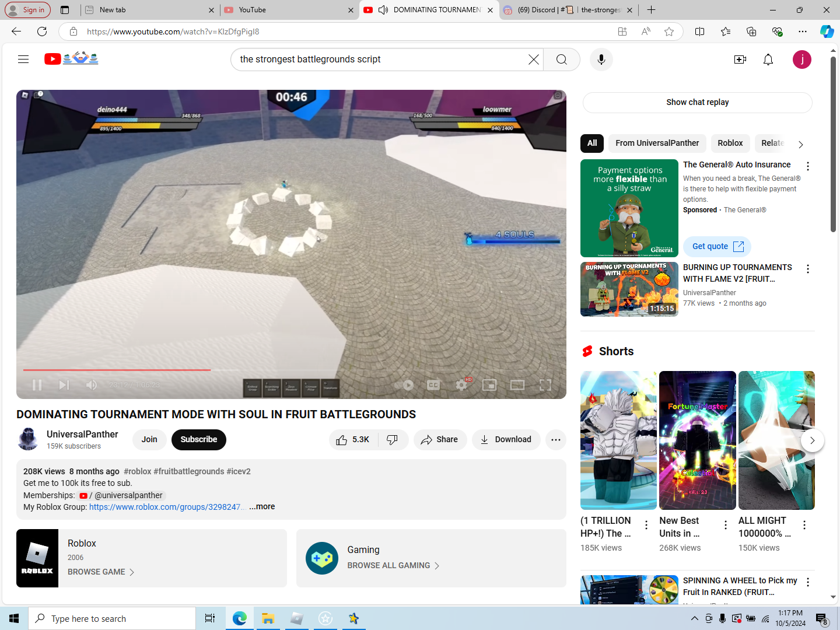Open Windows Start menu
This screenshot has width=840, height=630.
[x=14, y=618]
